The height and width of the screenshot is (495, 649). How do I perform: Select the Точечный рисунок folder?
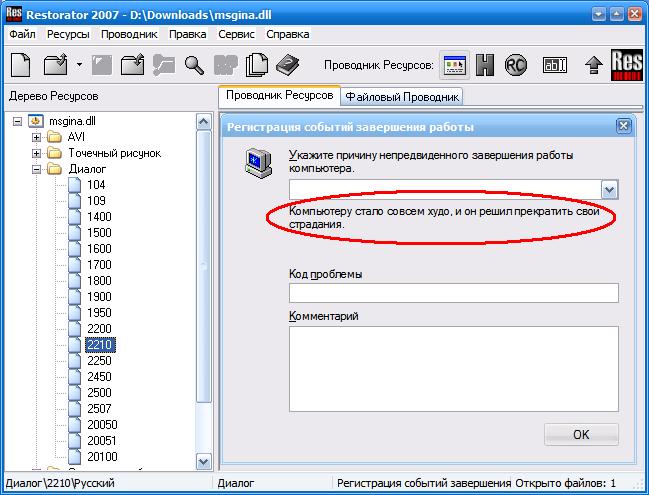(115, 153)
